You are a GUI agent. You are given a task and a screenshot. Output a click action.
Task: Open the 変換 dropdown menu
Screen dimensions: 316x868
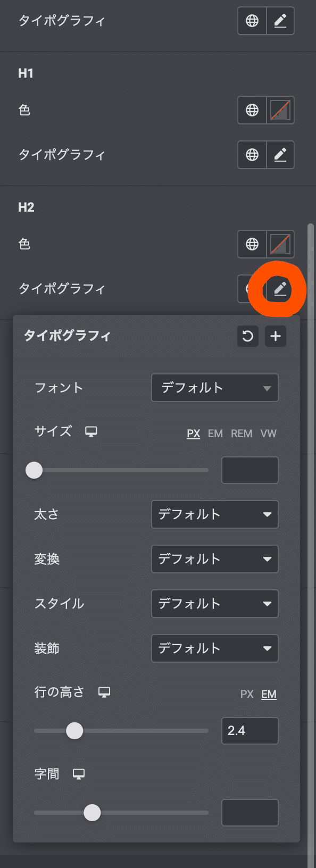coord(215,559)
